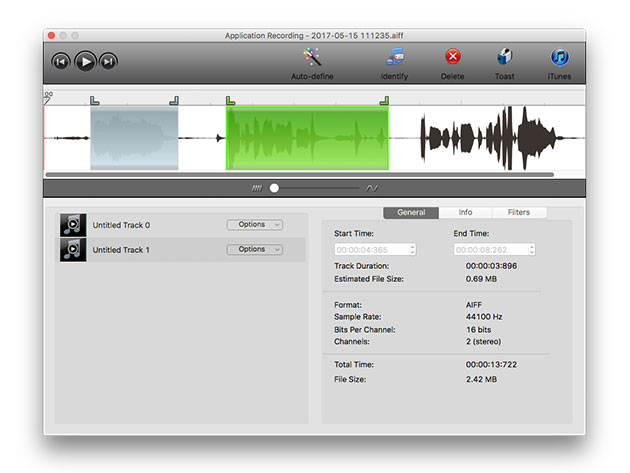Select Untitled Track 1 row
The image size is (630, 473).
pos(181,250)
